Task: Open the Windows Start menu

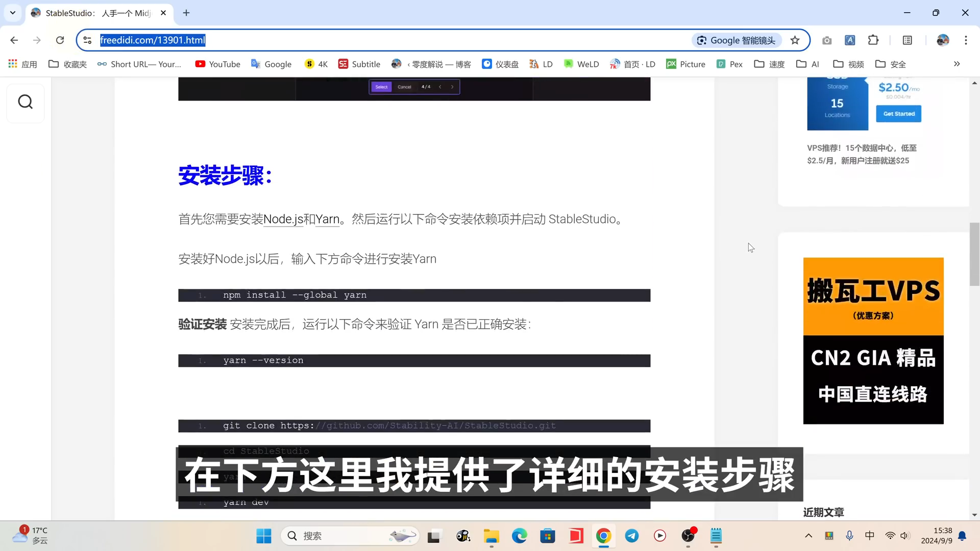Action: (264, 536)
